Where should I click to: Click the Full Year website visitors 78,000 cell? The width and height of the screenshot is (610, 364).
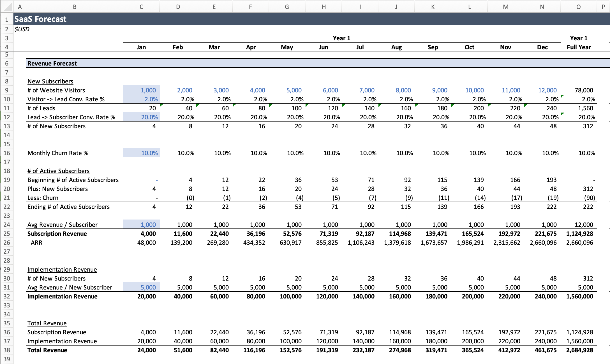(x=584, y=90)
